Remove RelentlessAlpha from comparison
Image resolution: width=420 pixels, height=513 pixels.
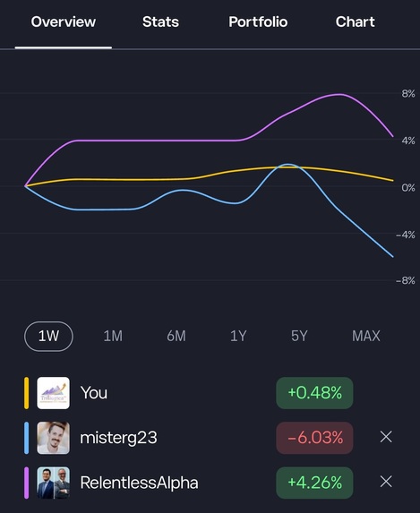[x=386, y=482]
